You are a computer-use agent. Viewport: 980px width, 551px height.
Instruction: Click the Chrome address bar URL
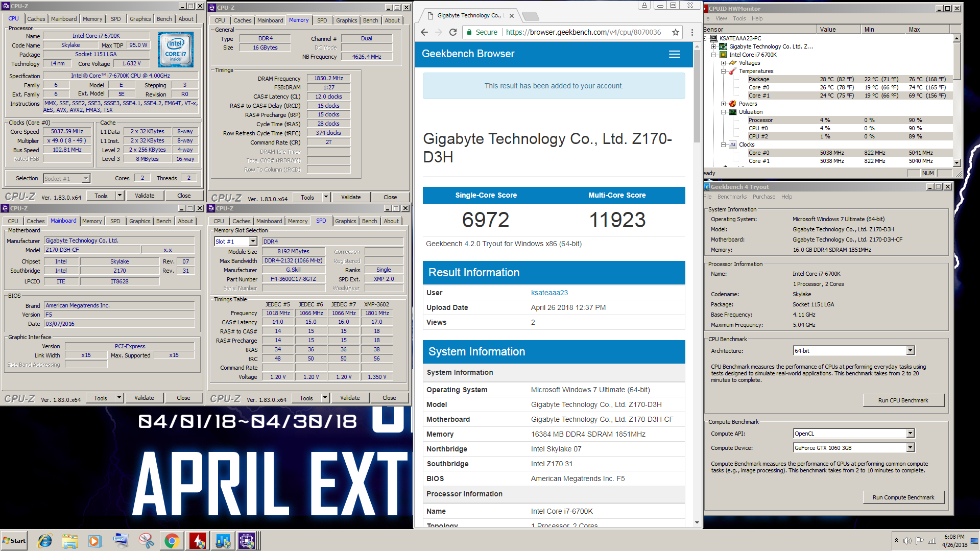point(583,32)
